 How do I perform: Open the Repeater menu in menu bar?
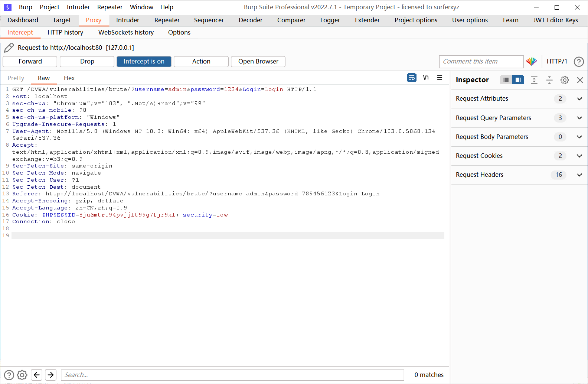(x=110, y=7)
